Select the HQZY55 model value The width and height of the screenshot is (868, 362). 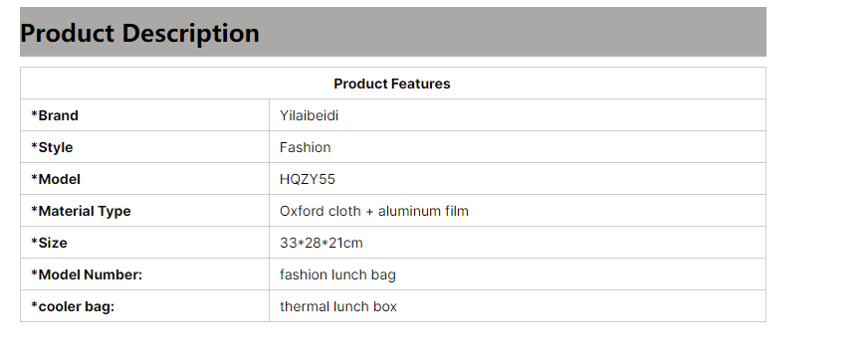pyautogui.click(x=308, y=180)
